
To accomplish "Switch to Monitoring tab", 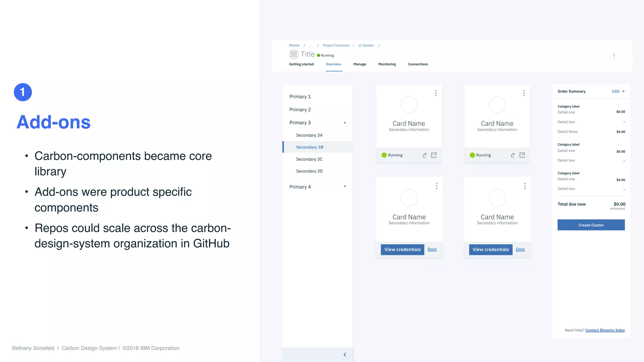I will [387, 64].
